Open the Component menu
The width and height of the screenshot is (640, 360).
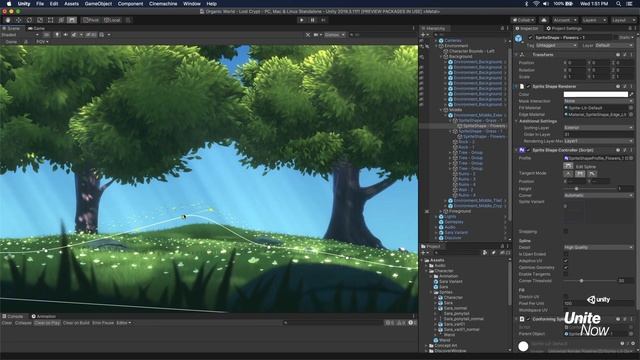point(130,4)
